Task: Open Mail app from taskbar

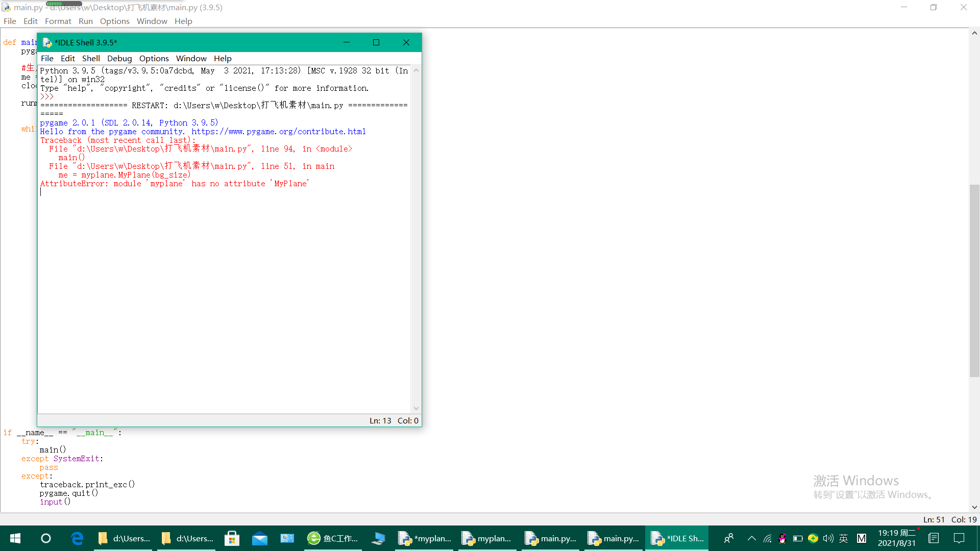Action: pyautogui.click(x=259, y=538)
